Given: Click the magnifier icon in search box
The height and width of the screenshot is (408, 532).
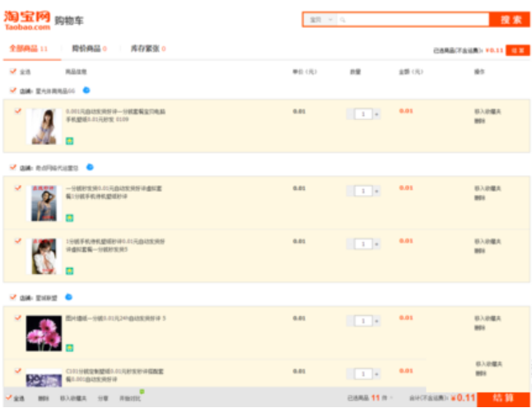Looking at the screenshot, I should click(x=343, y=20).
